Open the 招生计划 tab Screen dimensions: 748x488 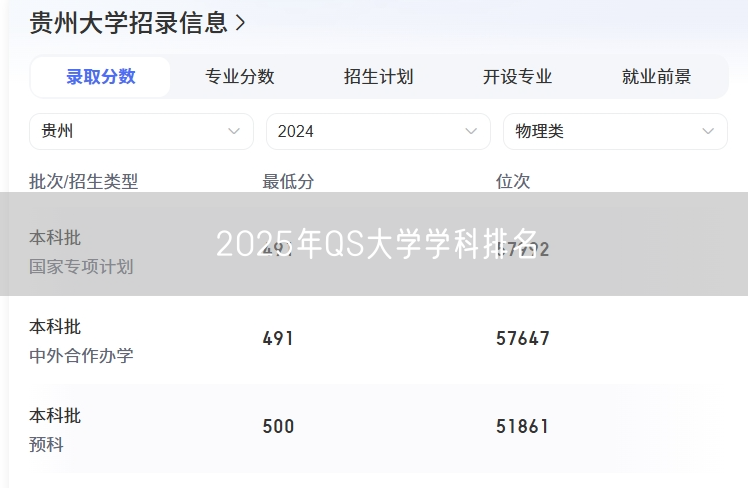[378, 77]
